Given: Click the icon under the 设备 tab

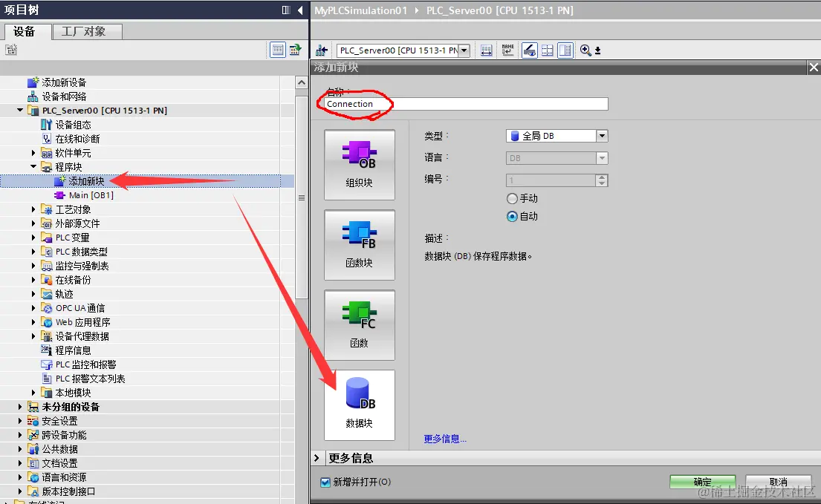Looking at the screenshot, I should (11, 50).
